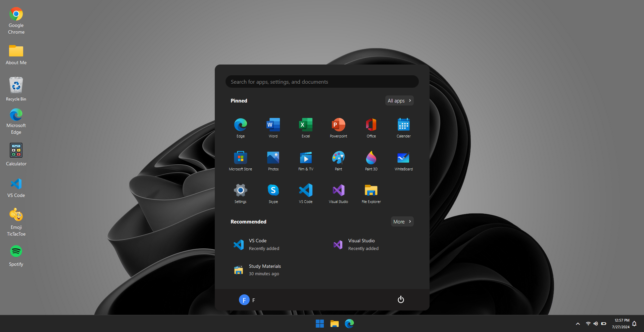The image size is (644, 332).
Task: Select the Recycle Bin desktop icon
Action: (x=16, y=89)
